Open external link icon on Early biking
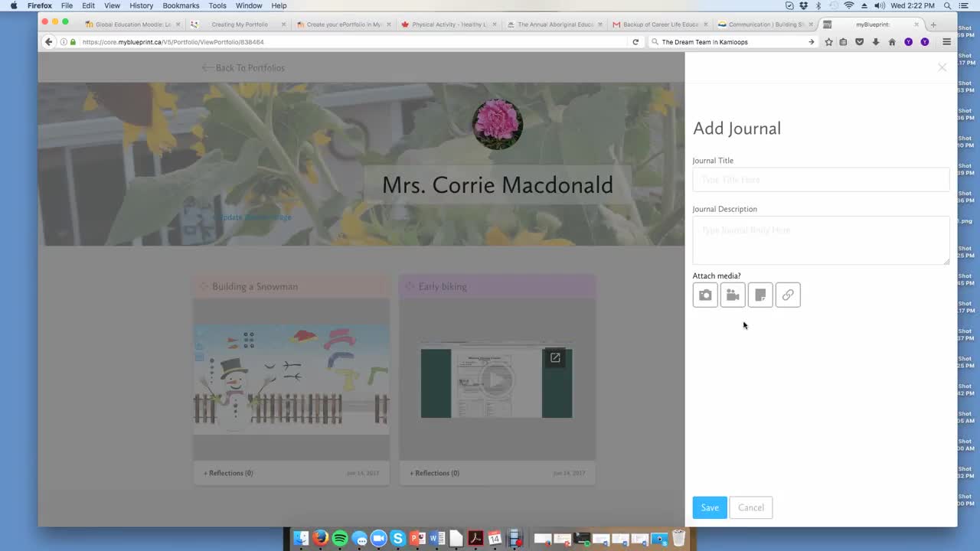The height and width of the screenshot is (551, 980). pyautogui.click(x=555, y=357)
